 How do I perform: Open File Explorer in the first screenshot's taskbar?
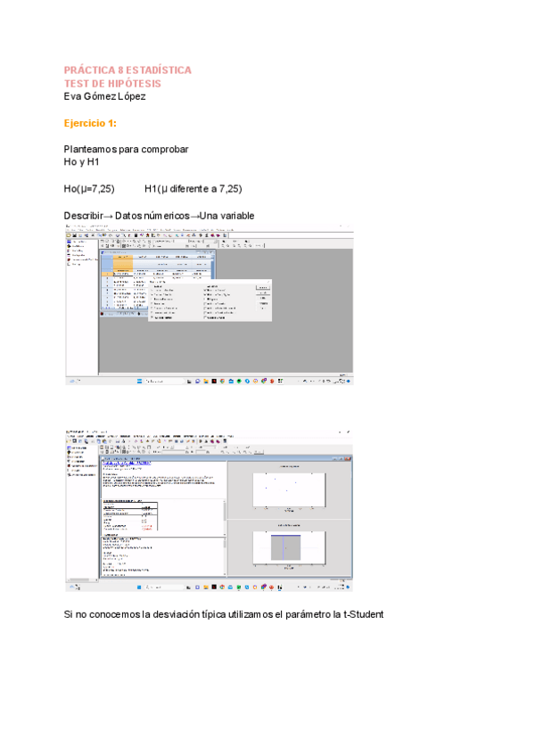(x=205, y=381)
